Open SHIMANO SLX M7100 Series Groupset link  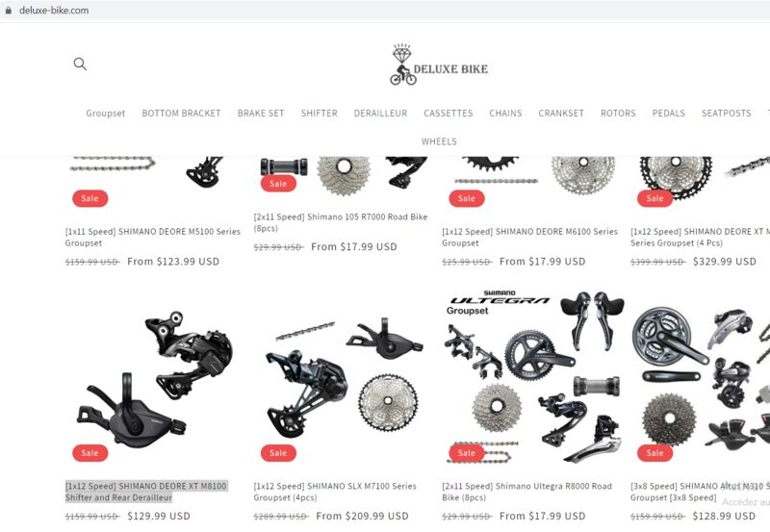click(335, 492)
